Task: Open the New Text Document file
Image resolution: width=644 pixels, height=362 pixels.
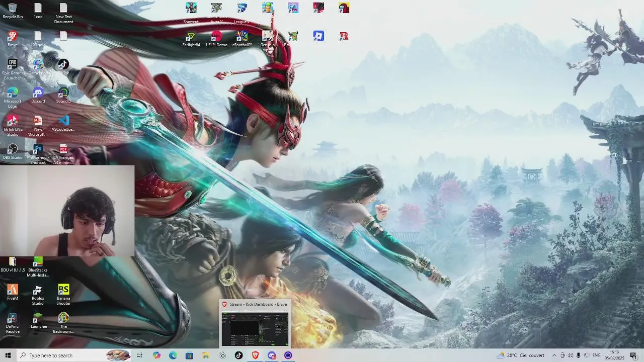Action: (x=63, y=13)
